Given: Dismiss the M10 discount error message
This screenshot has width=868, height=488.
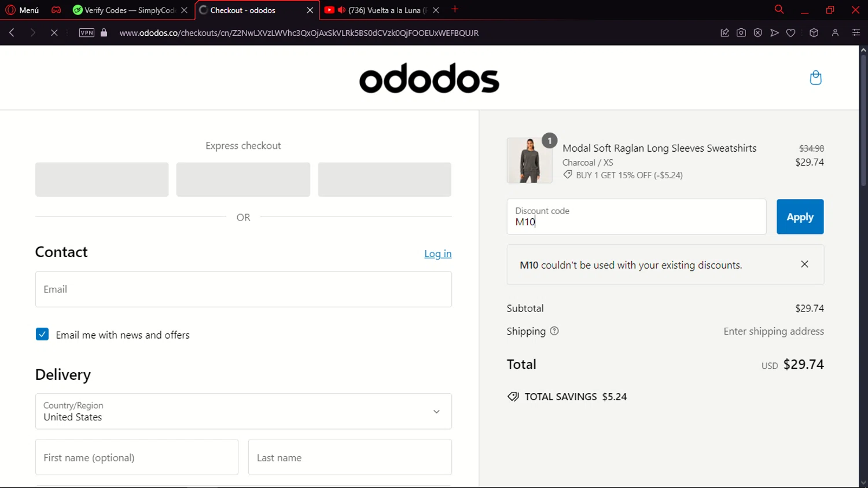Looking at the screenshot, I should 804,264.
